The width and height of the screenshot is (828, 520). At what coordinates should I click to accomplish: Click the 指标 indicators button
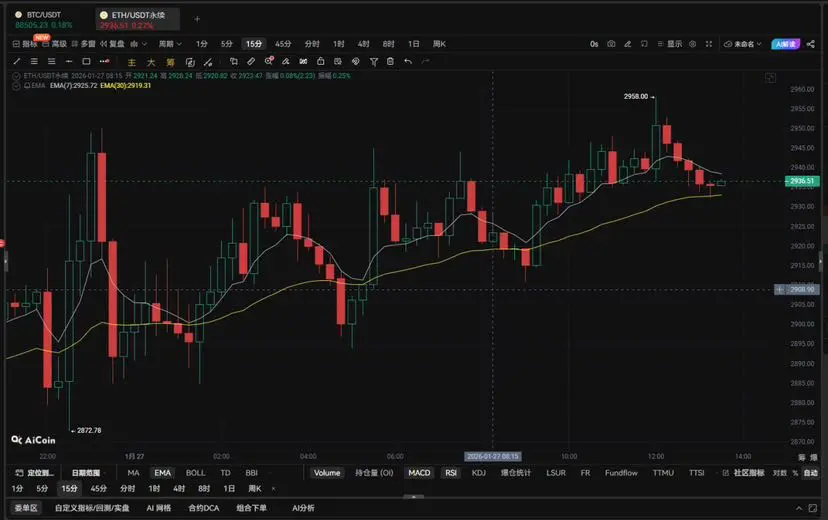pyautogui.click(x=25, y=44)
